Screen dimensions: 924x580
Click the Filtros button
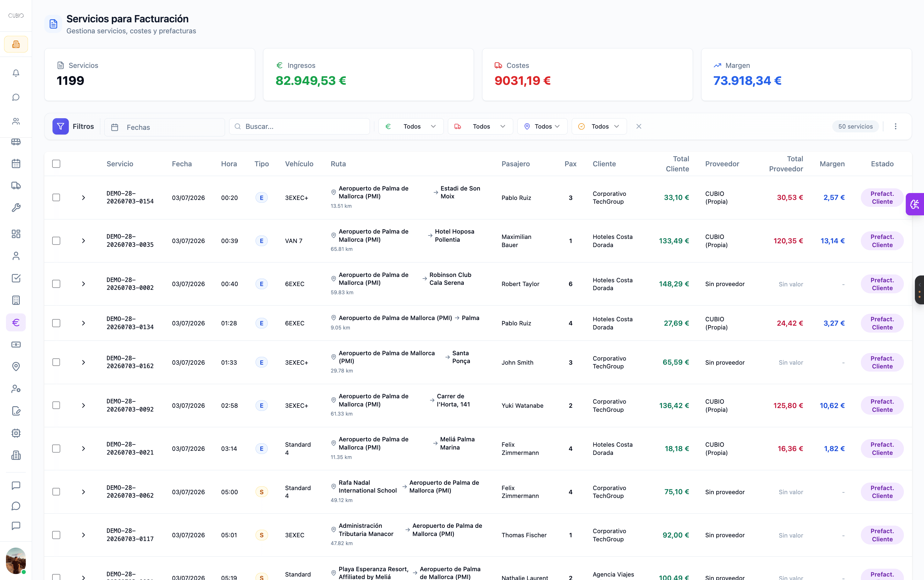[73, 127]
